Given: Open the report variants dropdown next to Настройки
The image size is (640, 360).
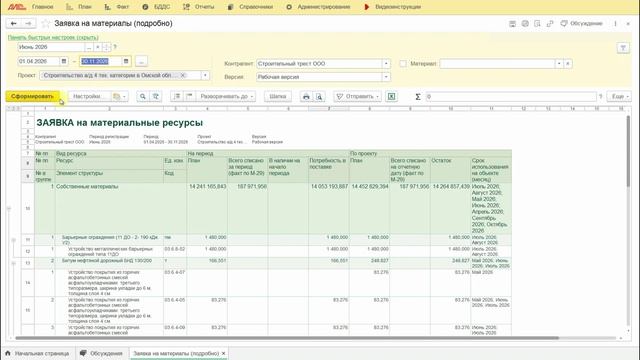Looking at the screenshot, I should 120,97.
